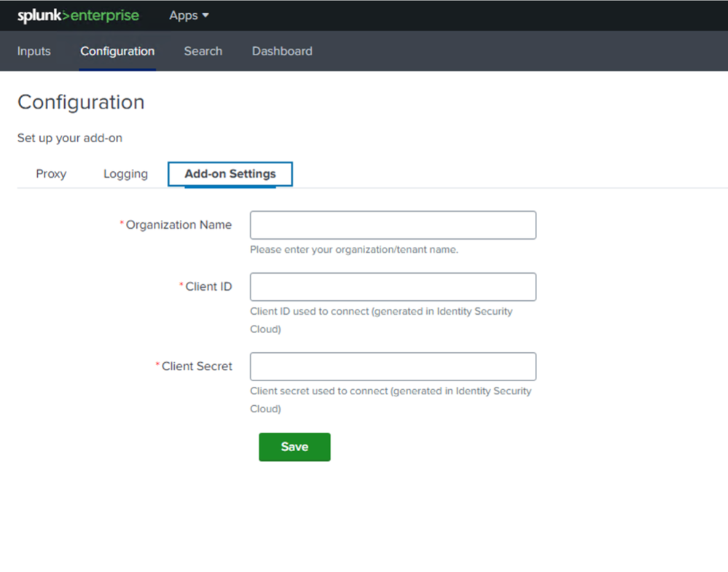Click the Client ID label
Screen dimensions: 728x572
coord(209,286)
